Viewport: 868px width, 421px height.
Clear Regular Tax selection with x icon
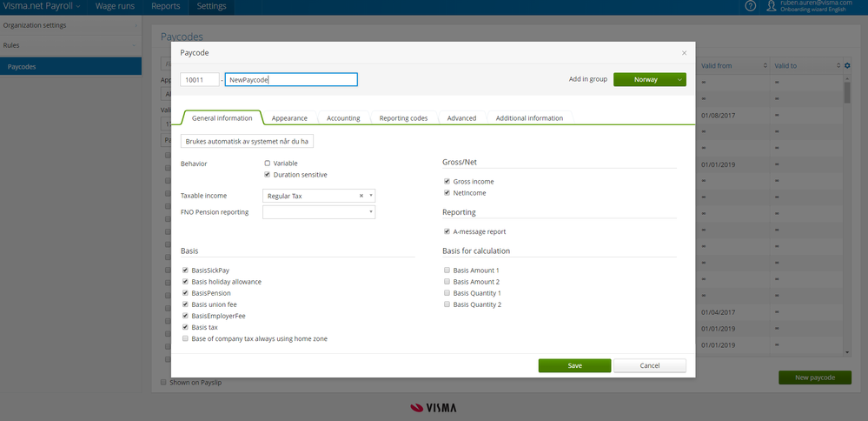point(361,196)
